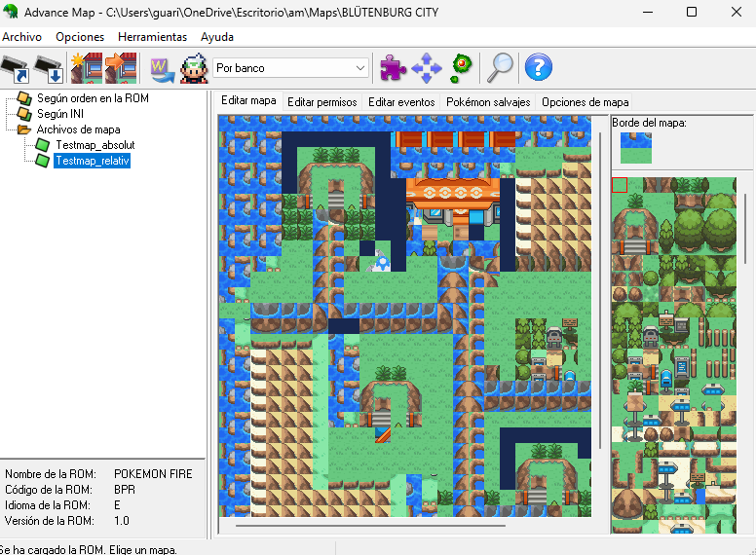
Task: Click the map editor vertical scrollbar
Action: tap(600, 290)
